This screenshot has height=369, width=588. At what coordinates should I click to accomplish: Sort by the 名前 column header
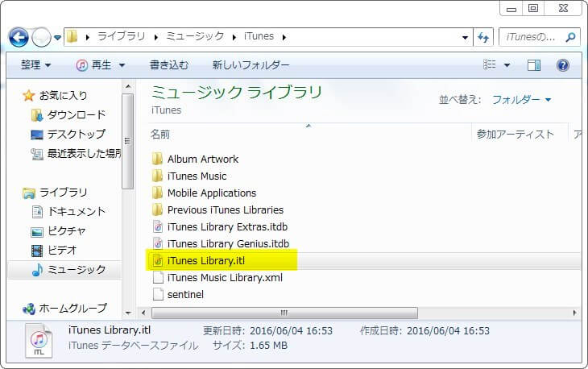click(160, 135)
